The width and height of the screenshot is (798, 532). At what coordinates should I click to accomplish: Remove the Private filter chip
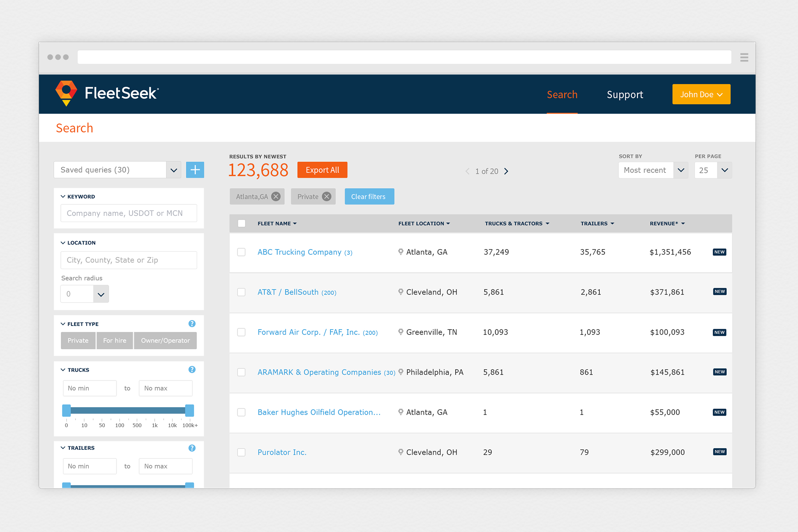pos(327,197)
